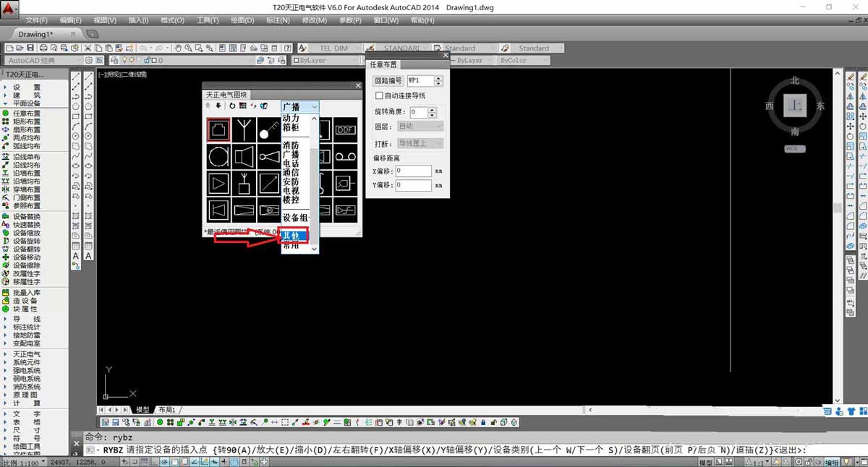The height and width of the screenshot is (467, 868).
Task: Select 楼控 in the category list
Action: (291, 199)
